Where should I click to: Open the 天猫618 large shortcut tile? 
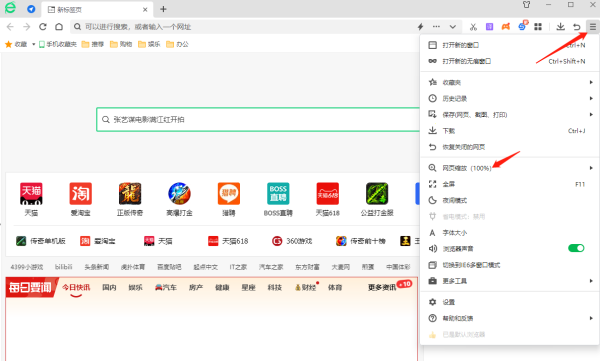pyautogui.click(x=328, y=199)
